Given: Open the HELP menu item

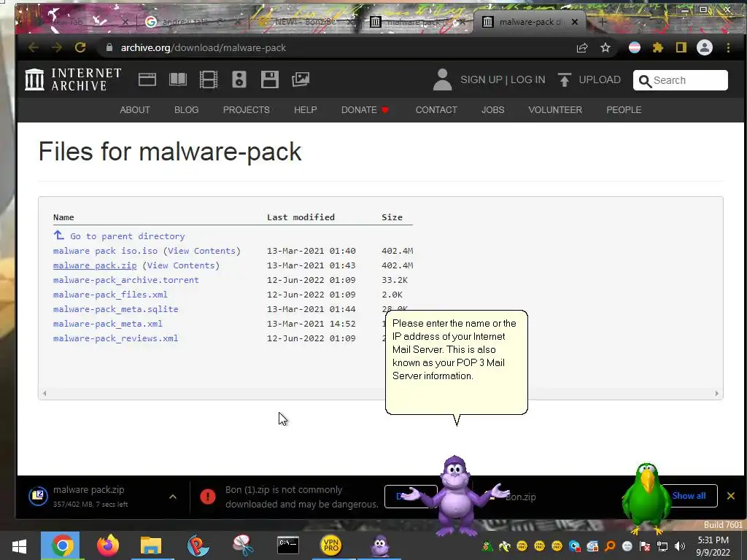Looking at the screenshot, I should coord(306,109).
